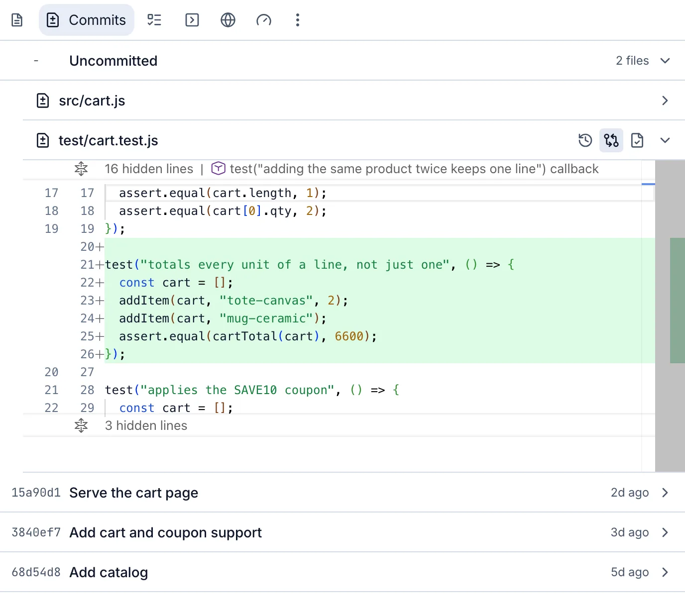Expand the 16 hidden lines above

click(x=81, y=169)
